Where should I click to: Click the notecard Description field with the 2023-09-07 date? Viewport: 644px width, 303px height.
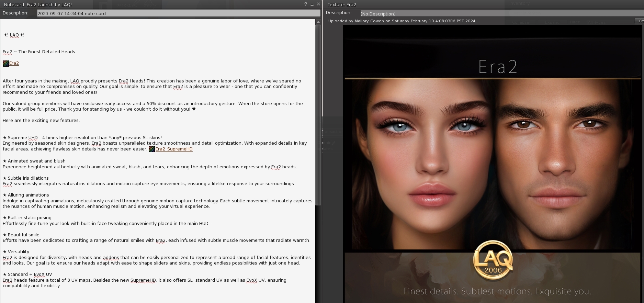tap(179, 13)
